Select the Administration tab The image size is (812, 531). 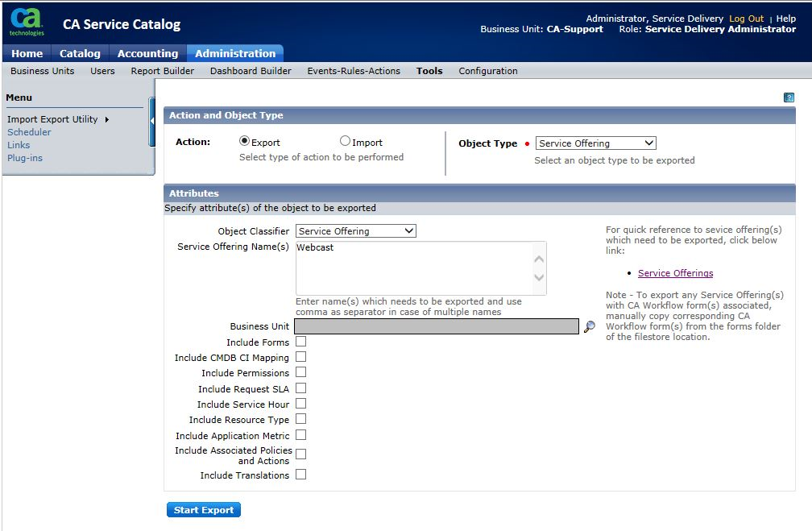(235, 53)
